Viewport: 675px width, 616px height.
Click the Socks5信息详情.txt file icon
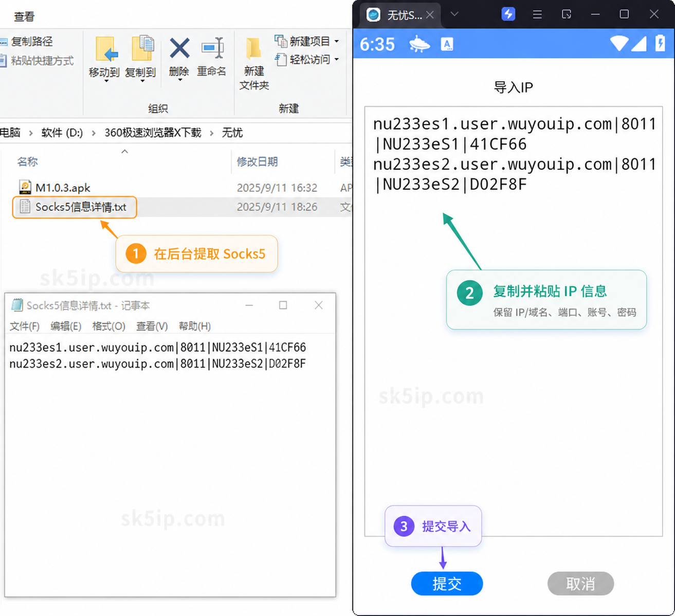[x=25, y=207]
